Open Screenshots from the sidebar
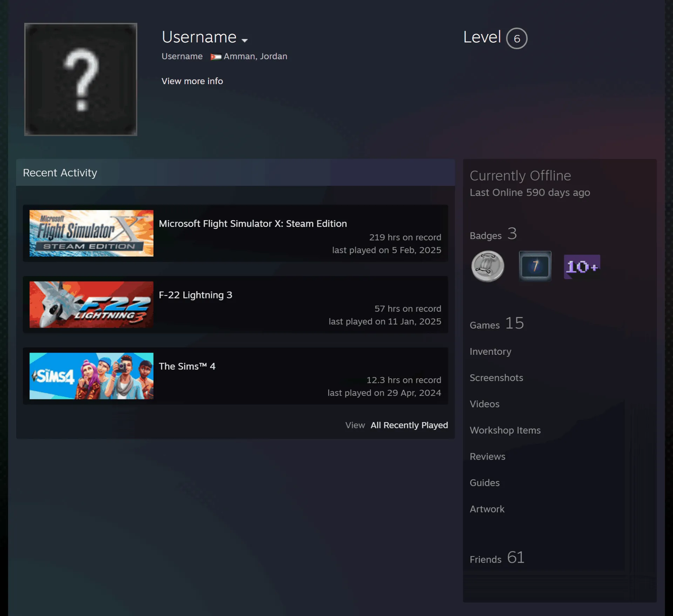The width and height of the screenshot is (673, 616). [x=496, y=378]
